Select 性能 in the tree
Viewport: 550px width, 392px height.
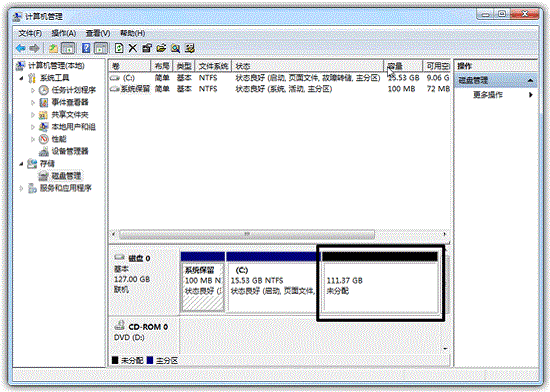tap(59, 139)
